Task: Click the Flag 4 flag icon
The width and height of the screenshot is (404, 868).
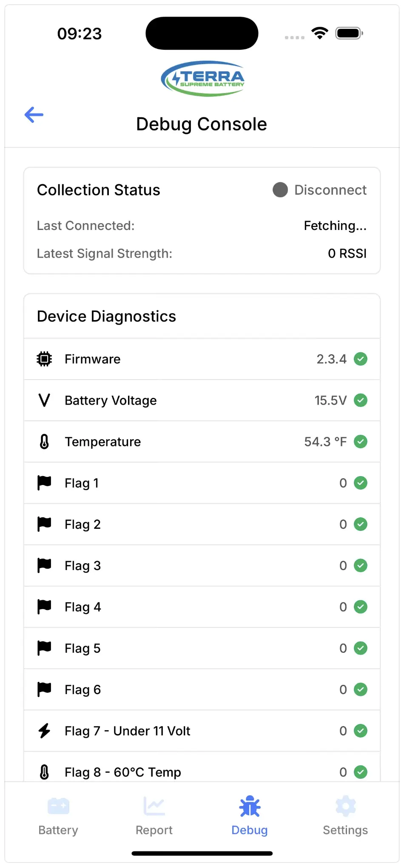Action: (44, 607)
